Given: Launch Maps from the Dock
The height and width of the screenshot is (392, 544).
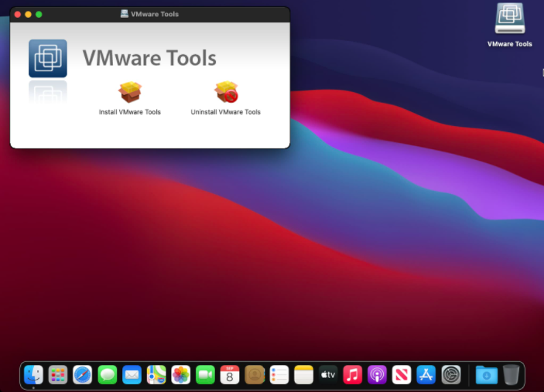Looking at the screenshot, I should (156, 375).
